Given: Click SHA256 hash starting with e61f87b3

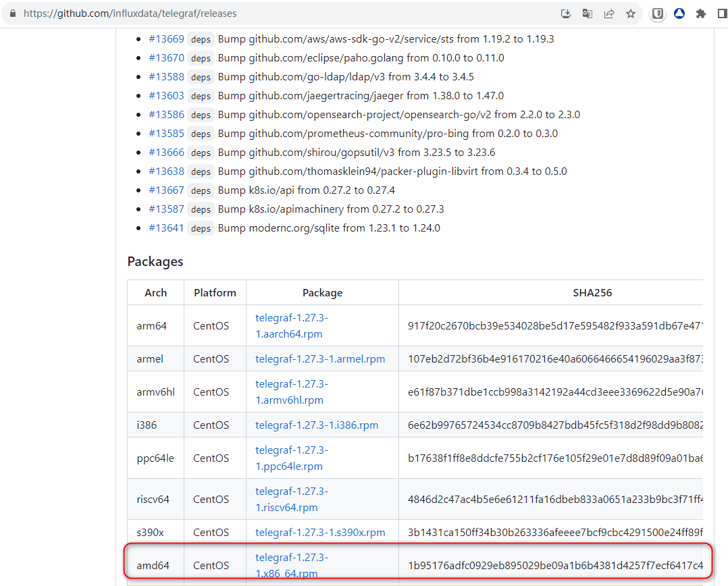Looking at the screenshot, I should [x=555, y=392].
